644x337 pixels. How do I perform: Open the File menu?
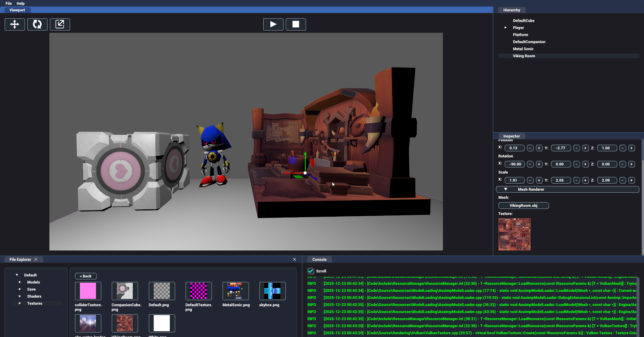[x=9, y=3]
